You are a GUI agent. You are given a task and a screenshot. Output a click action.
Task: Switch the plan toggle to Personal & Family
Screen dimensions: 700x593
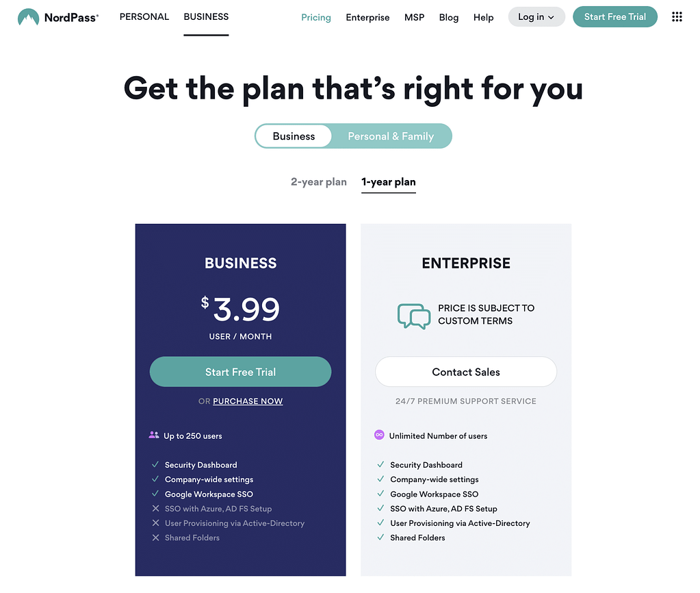coord(391,136)
